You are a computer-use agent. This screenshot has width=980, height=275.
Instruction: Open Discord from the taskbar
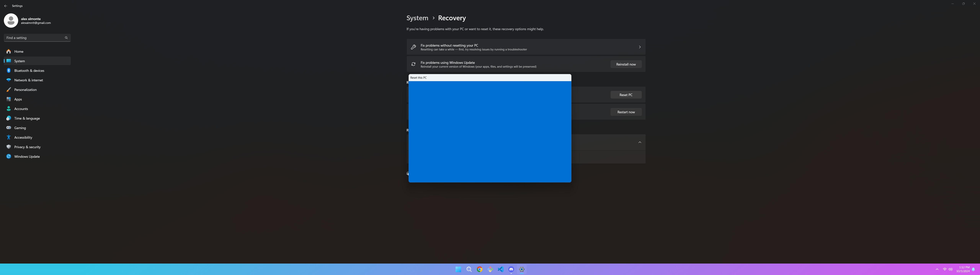click(511, 269)
